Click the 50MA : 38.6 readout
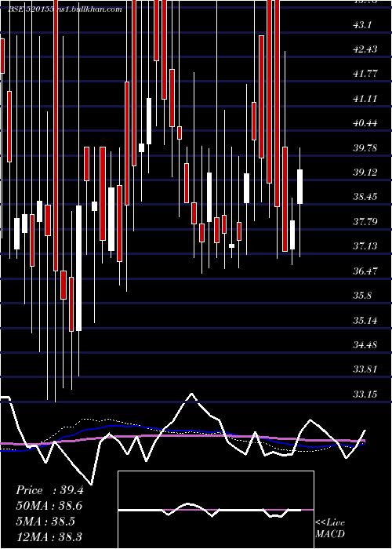The height and width of the screenshot is (549, 392). [49, 506]
